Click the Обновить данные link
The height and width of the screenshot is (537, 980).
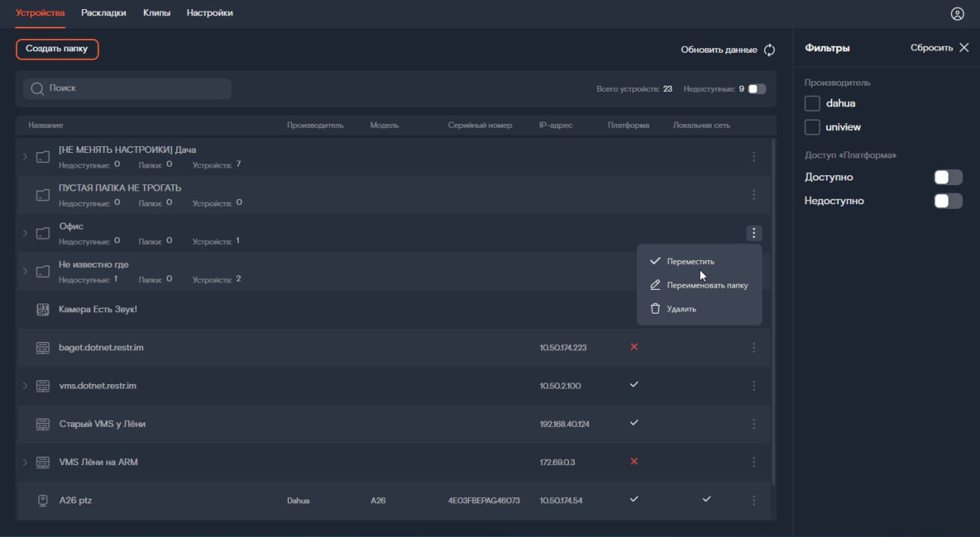(719, 50)
